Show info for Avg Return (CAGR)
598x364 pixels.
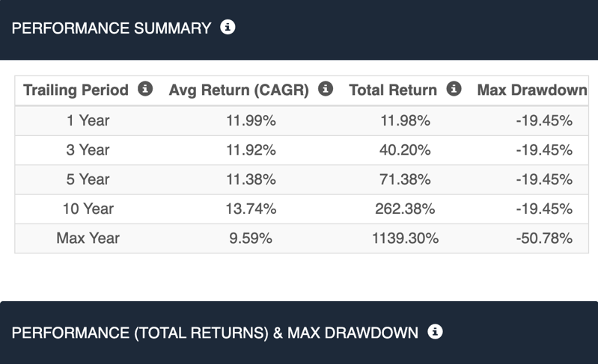click(326, 89)
